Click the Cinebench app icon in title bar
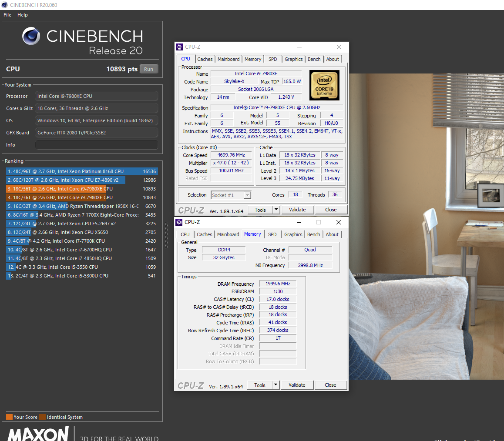This screenshot has width=504, height=441. click(x=4, y=5)
